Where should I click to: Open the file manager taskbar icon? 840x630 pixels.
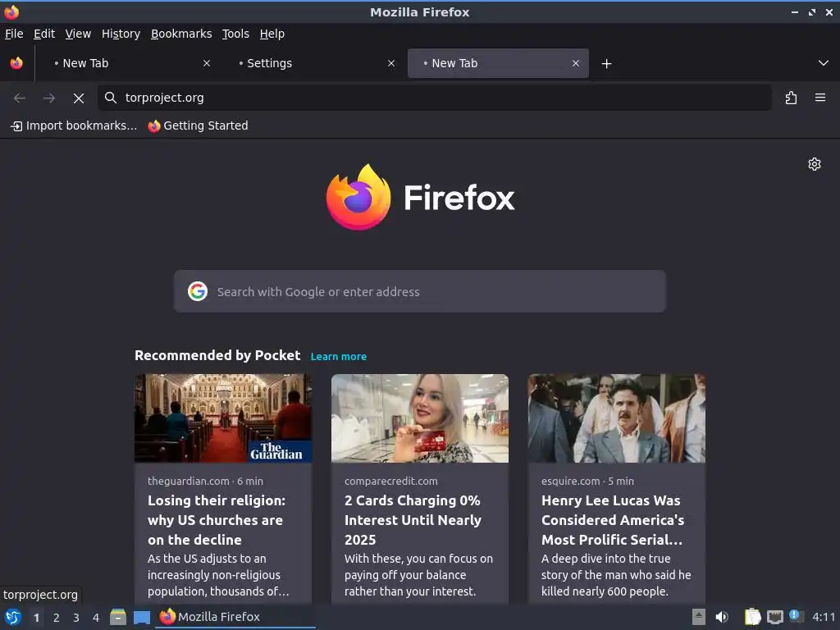(118, 617)
